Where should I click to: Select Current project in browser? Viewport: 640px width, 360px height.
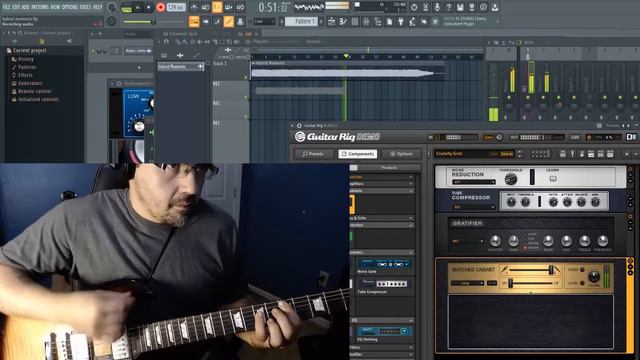[29, 51]
